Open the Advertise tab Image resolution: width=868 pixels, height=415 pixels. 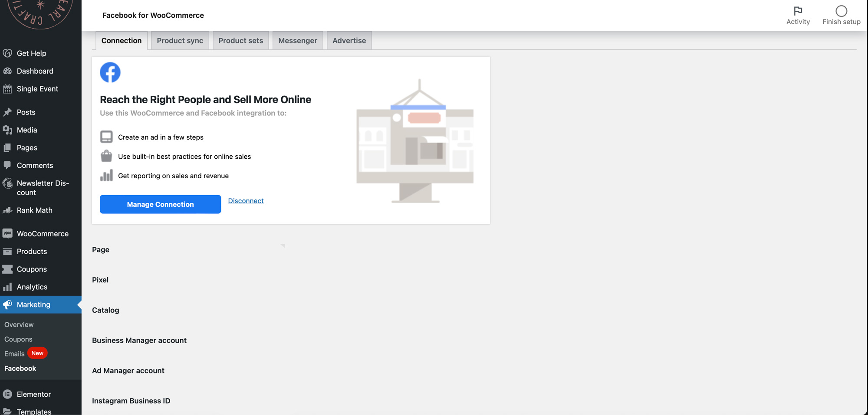[x=349, y=41]
